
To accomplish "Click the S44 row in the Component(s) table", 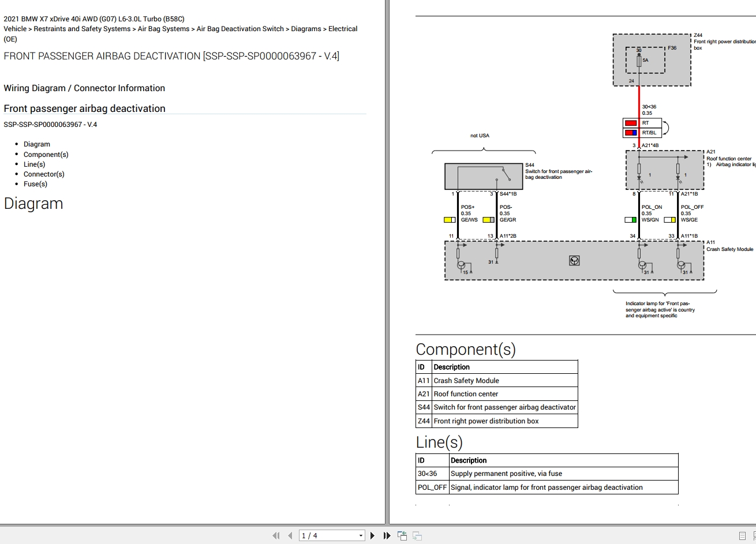I will pyautogui.click(x=497, y=407).
